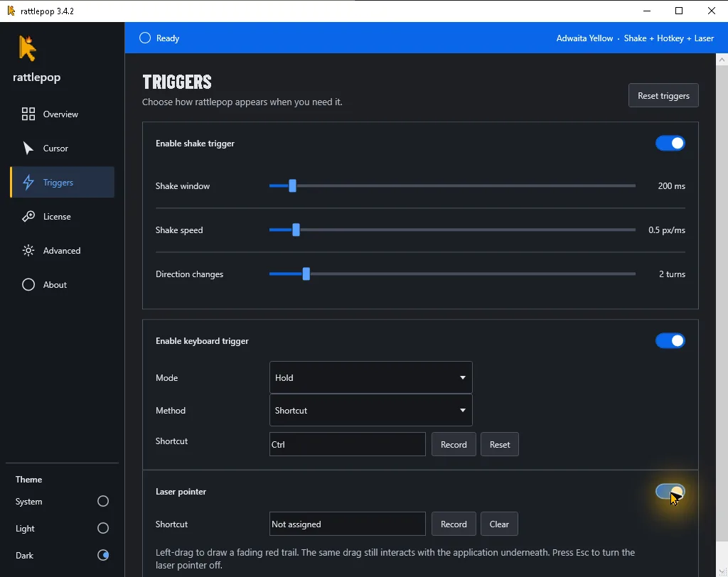Click the Overview grid icon
This screenshot has height=577, width=728.
(x=28, y=114)
